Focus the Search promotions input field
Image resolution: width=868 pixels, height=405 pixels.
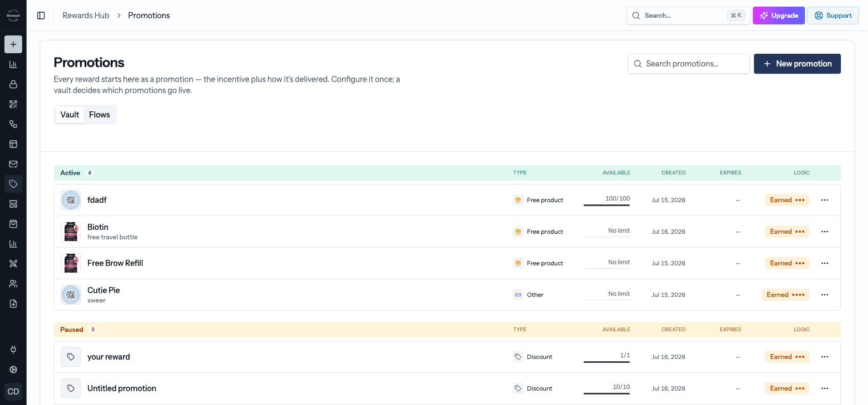pyautogui.click(x=689, y=64)
